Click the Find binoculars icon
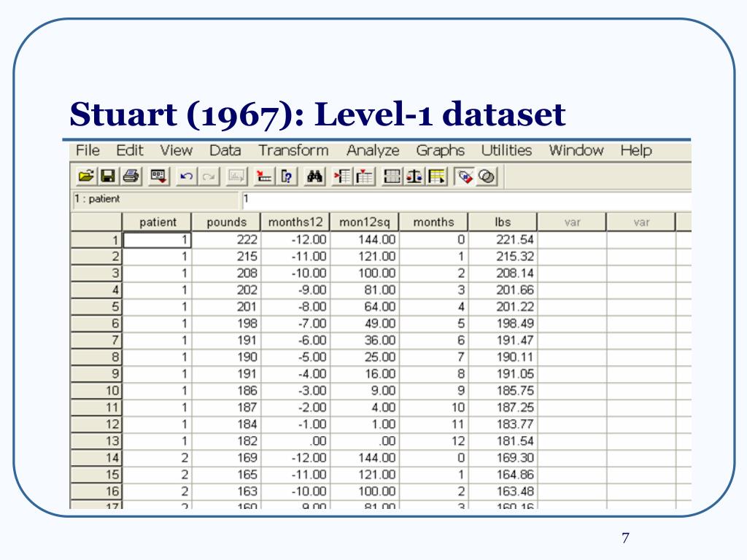 point(314,176)
